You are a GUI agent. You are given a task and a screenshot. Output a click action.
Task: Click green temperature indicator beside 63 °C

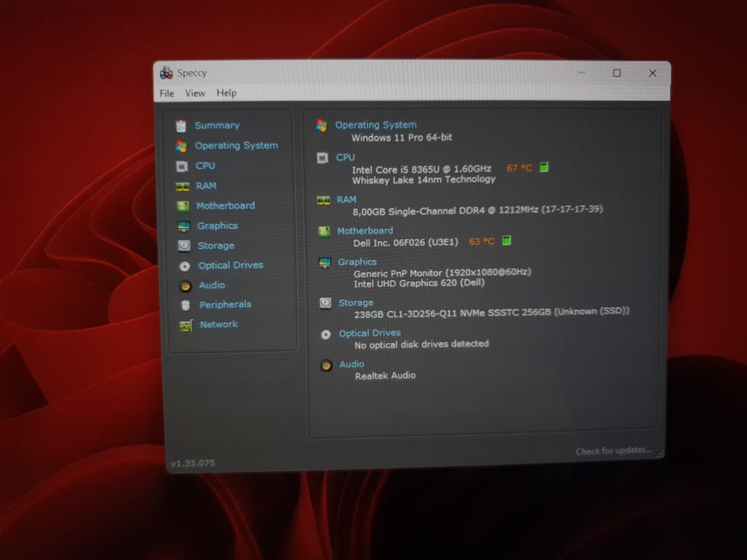[x=507, y=240]
